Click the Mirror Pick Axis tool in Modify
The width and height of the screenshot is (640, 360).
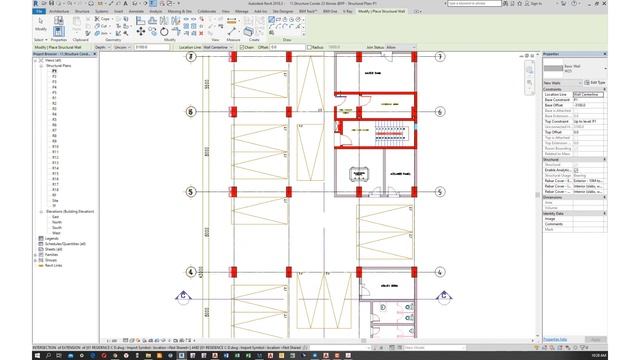click(164, 20)
